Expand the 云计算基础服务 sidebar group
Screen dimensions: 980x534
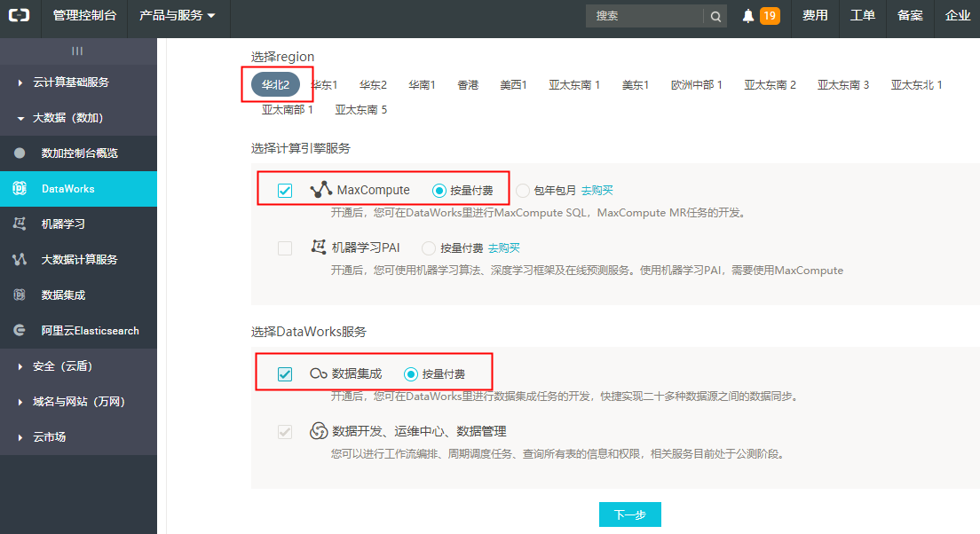pyautogui.click(x=79, y=82)
